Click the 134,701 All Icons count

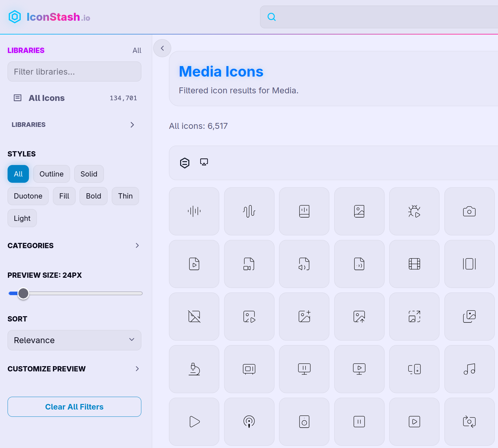pyautogui.click(x=123, y=98)
